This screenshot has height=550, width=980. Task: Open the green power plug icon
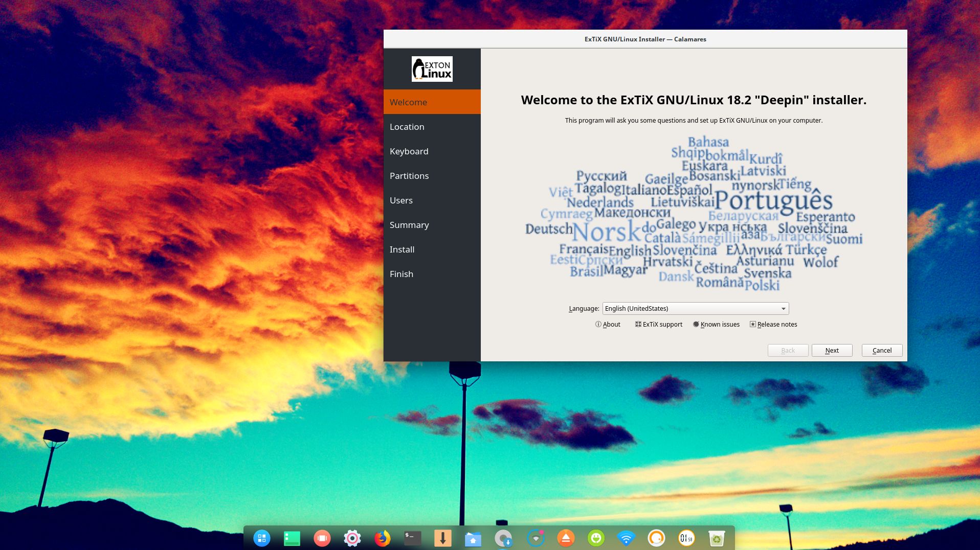pyautogui.click(x=596, y=538)
